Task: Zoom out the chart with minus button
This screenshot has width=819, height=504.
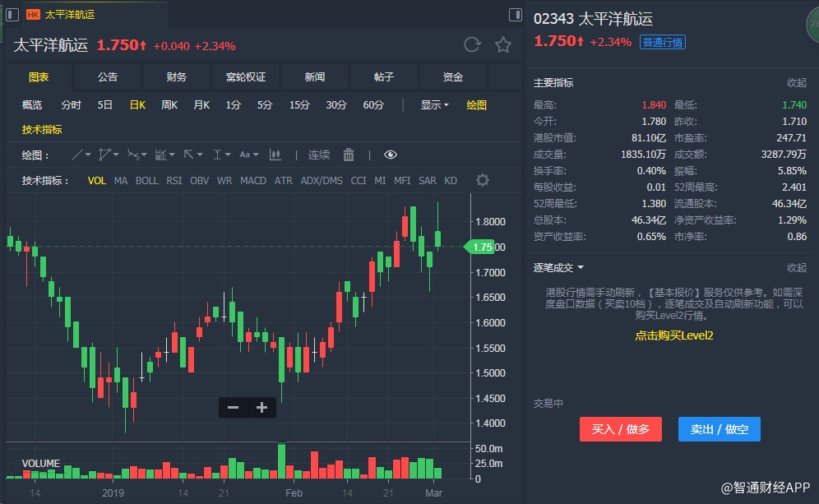Action: [x=233, y=407]
